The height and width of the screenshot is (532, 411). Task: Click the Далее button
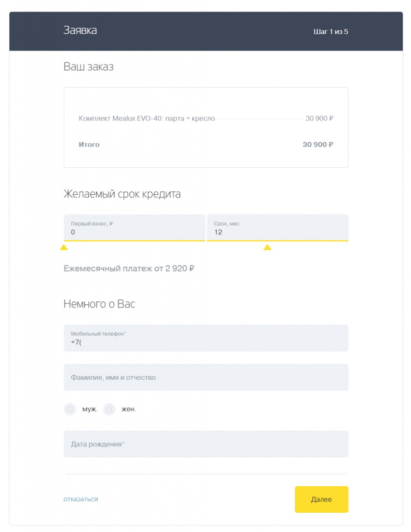point(322,499)
